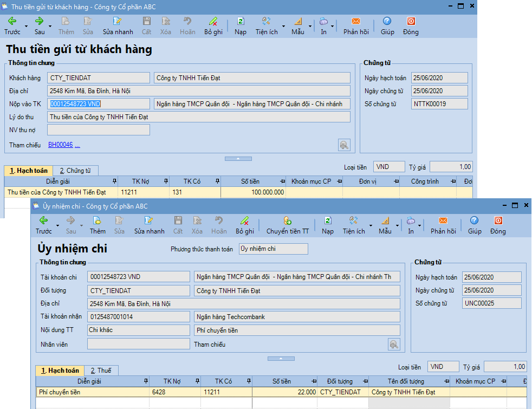
Task: Collapse header panel in Ủy nhiệm chi window
Action: (281, 359)
